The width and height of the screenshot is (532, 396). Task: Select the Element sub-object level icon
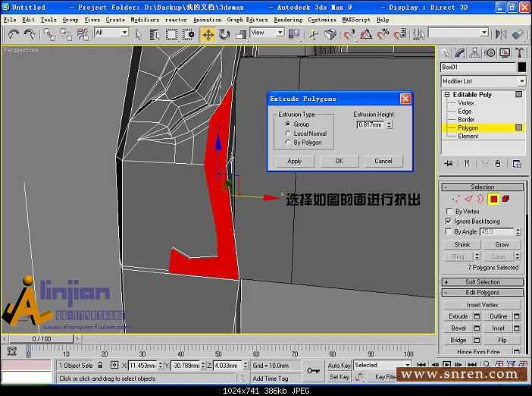click(x=505, y=199)
